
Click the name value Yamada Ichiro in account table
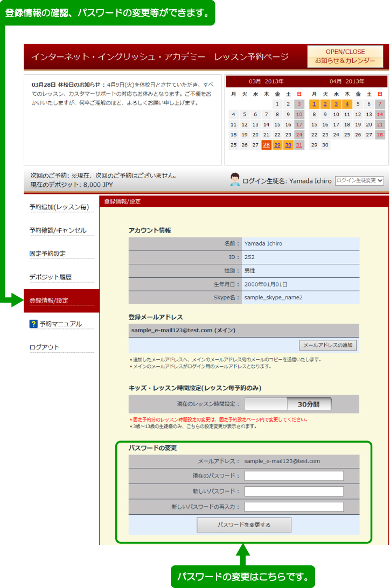pyautogui.click(x=263, y=243)
